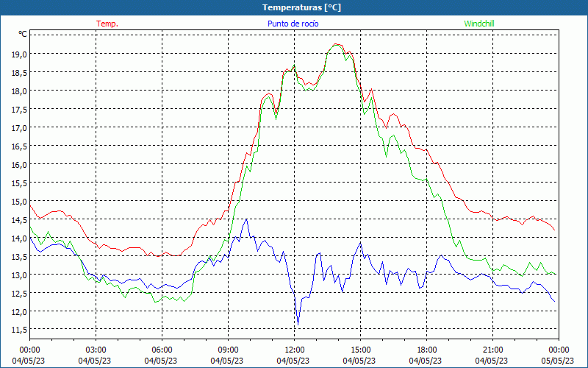The height and width of the screenshot is (368, 588).
Task: Select the green "Windchill" legend label
Action: click(x=479, y=24)
